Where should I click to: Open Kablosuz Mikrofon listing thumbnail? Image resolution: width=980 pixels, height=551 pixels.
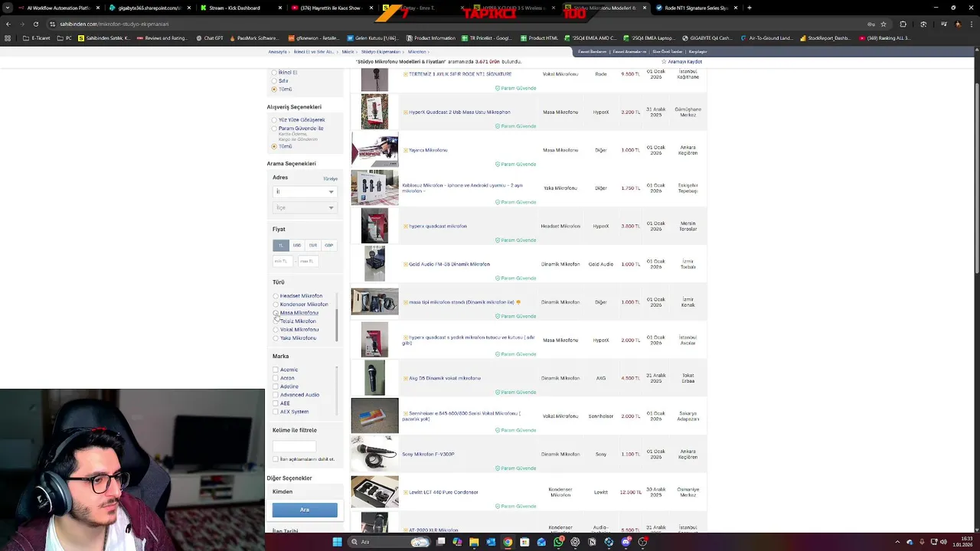(x=374, y=187)
